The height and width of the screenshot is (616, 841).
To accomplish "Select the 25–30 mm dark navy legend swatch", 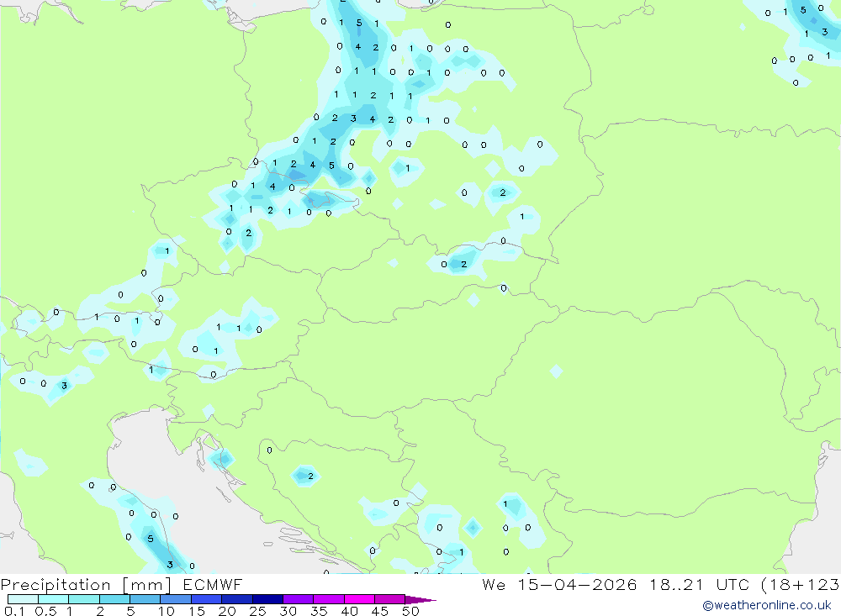I will click(x=267, y=599).
